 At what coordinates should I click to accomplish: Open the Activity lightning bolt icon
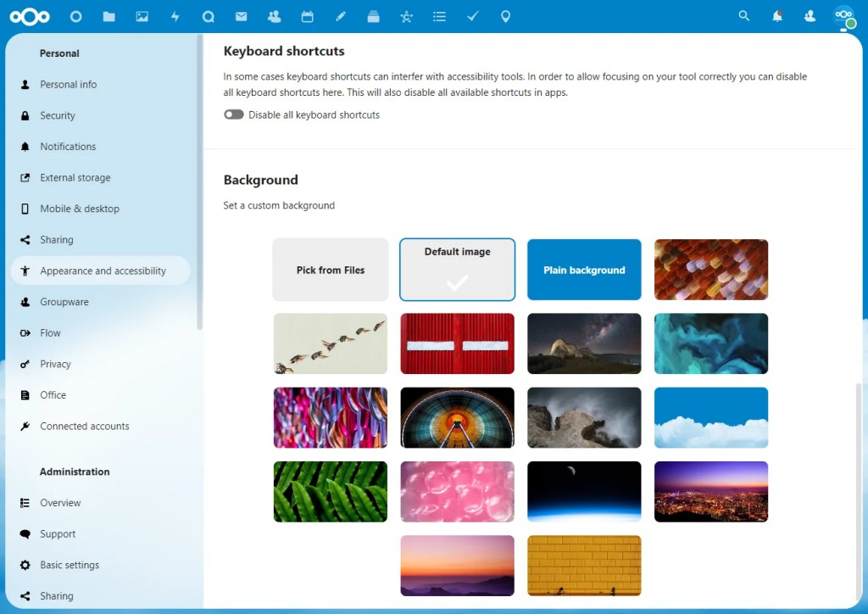tap(175, 17)
